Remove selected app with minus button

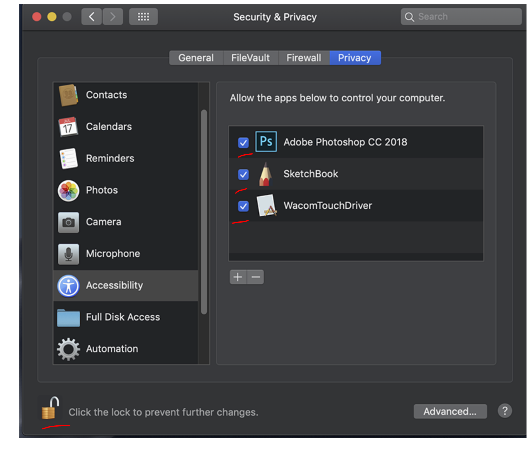click(x=256, y=277)
